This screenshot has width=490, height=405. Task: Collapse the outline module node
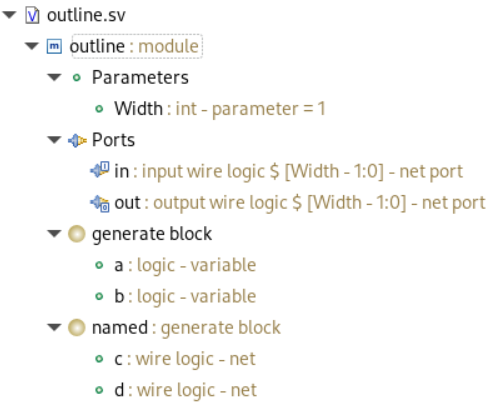(x=32, y=46)
